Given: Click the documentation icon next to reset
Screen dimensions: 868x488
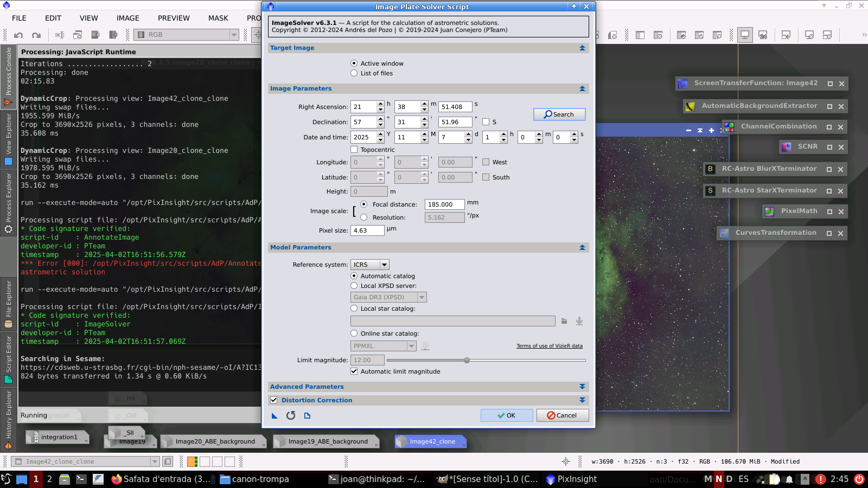Looking at the screenshot, I should [308, 416].
